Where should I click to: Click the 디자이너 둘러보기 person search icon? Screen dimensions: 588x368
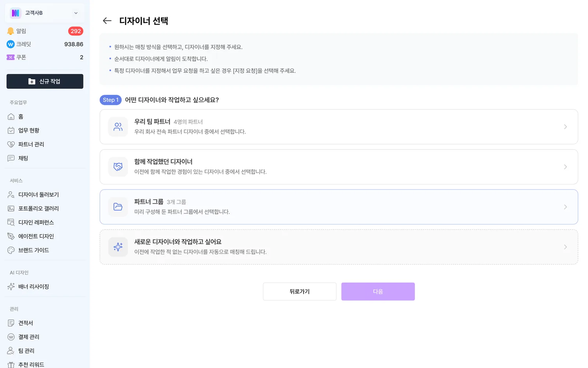coord(11,195)
